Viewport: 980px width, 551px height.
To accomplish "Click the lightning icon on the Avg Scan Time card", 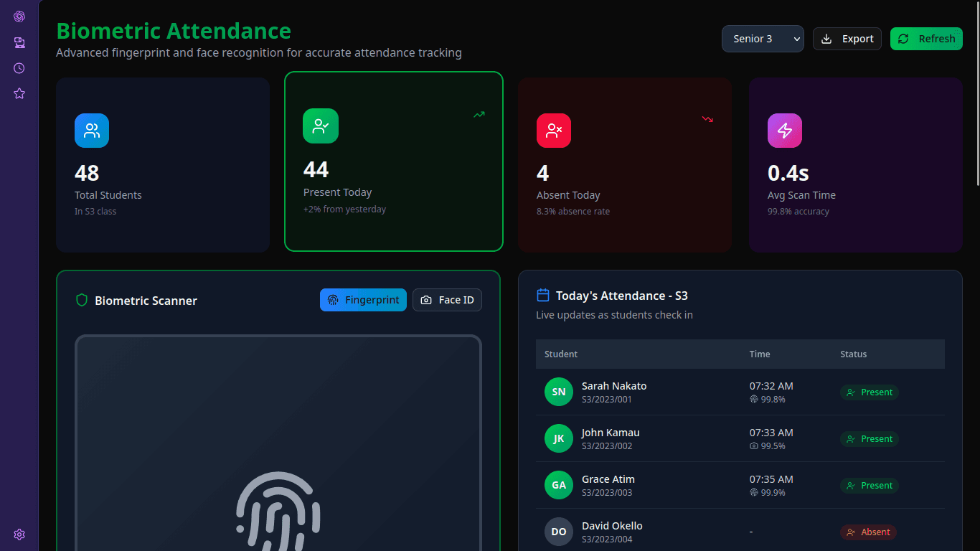I will (x=784, y=130).
